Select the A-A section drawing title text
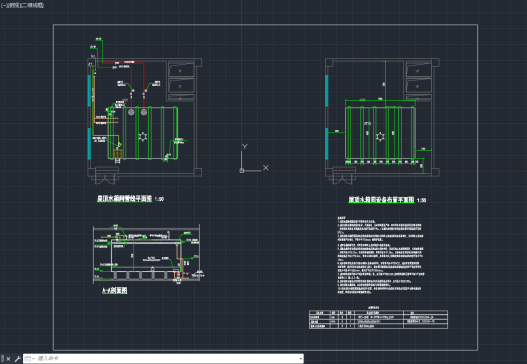 pyautogui.click(x=115, y=290)
